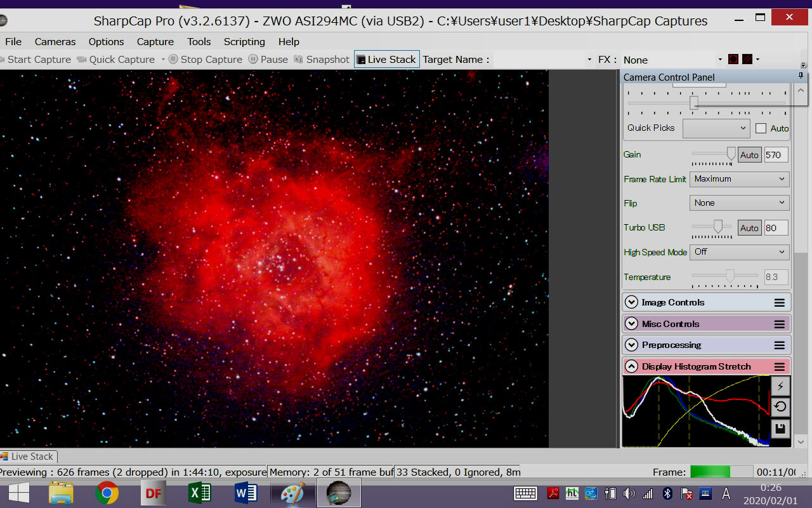Collapse the Display Histogram Stretch section
Image resolution: width=812 pixels, height=508 pixels.
click(631, 366)
